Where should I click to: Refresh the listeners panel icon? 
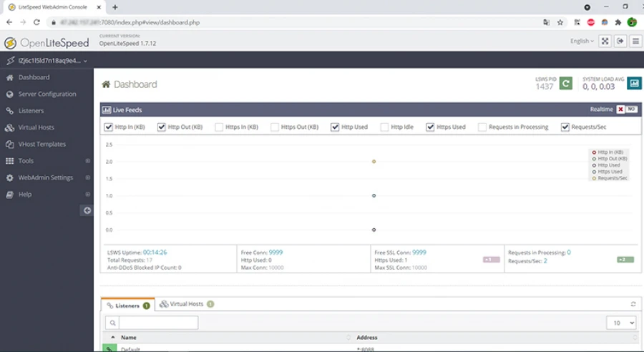(x=633, y=304)
